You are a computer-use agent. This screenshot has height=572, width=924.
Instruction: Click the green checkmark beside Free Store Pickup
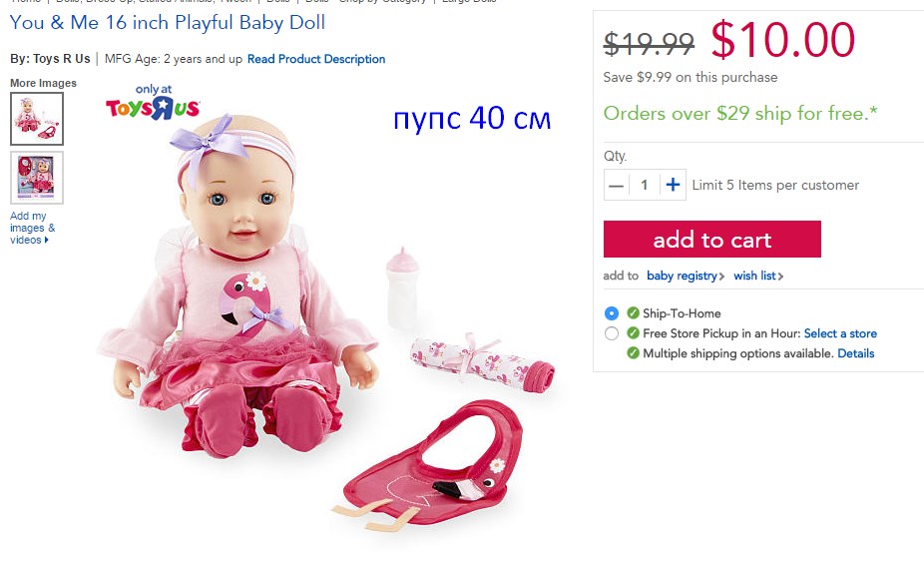[633, 333]
